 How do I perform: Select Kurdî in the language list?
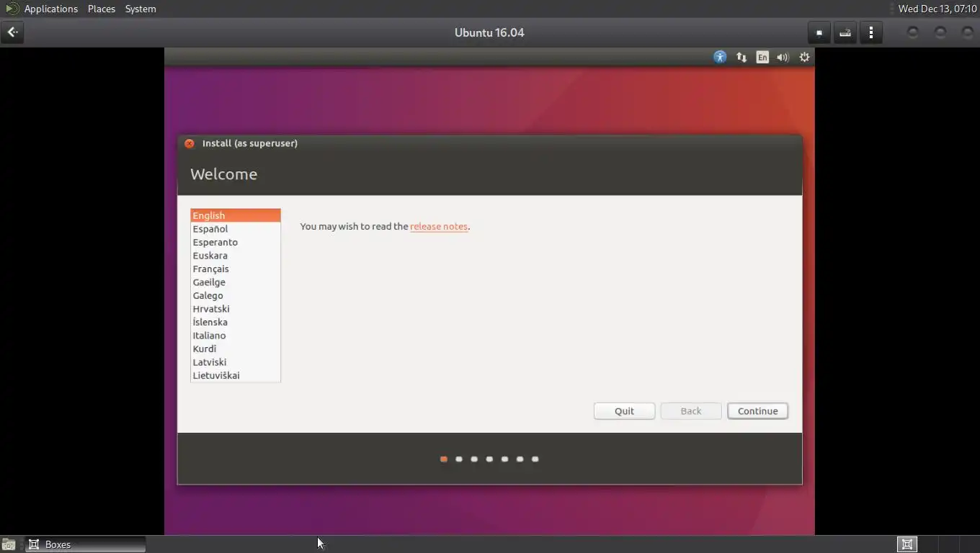tap(236, 349)
